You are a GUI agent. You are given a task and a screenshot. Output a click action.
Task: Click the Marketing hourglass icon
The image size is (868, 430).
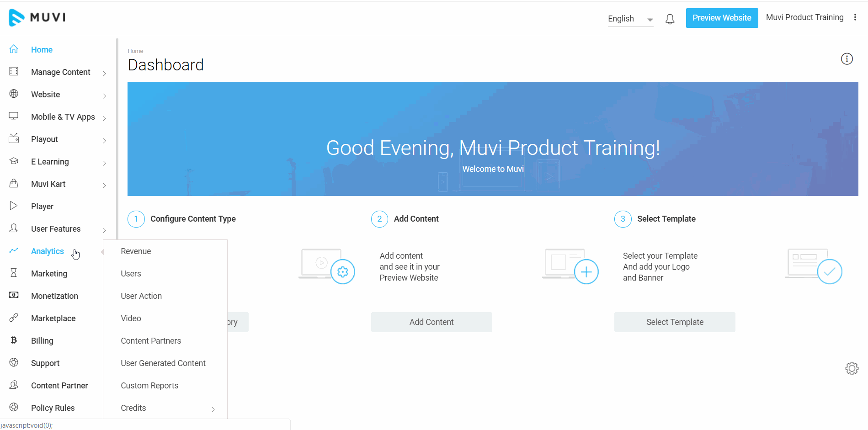tap(14, 273)
